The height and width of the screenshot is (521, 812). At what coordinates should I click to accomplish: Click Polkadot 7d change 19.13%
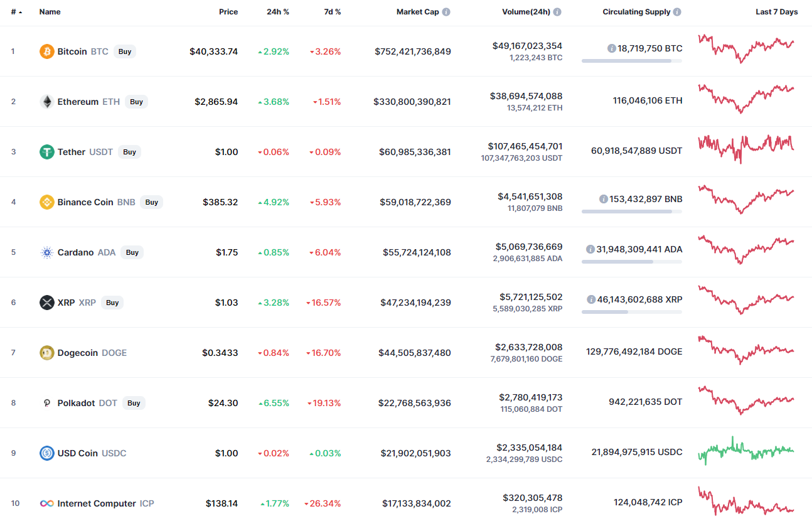324,403
